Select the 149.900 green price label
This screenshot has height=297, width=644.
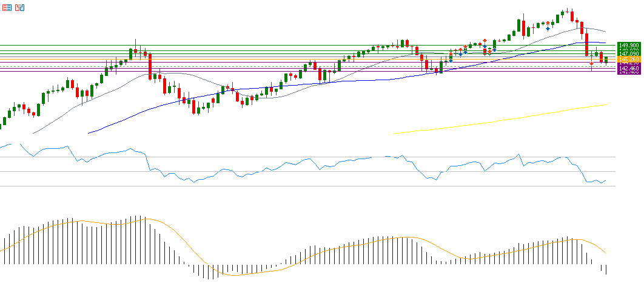(629, 46)
